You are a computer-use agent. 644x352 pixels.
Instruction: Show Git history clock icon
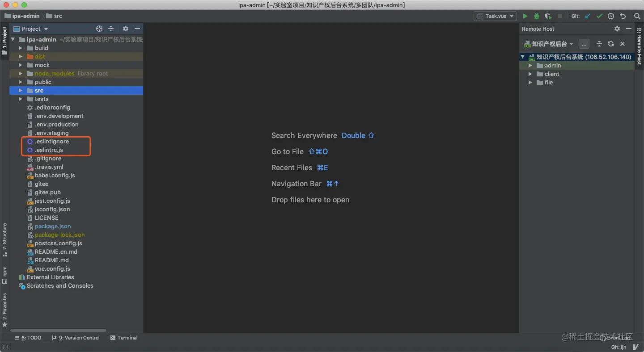[x=611, y=16]
